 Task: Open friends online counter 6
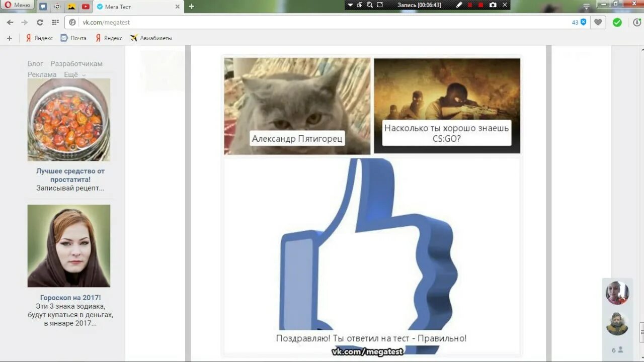(617, 350)
